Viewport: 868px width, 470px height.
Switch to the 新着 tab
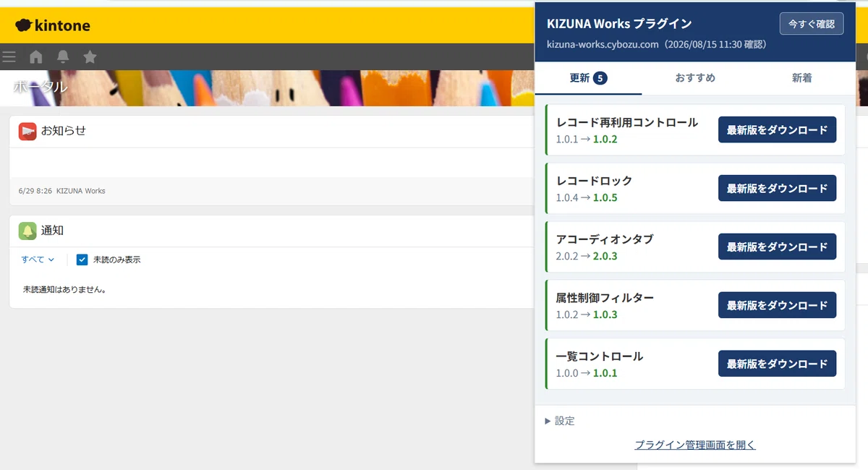pyautogui.click(x=801, y=78)
